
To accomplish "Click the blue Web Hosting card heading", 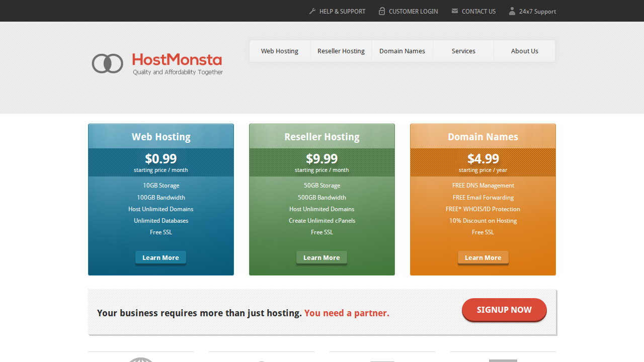I will (161, 137).
